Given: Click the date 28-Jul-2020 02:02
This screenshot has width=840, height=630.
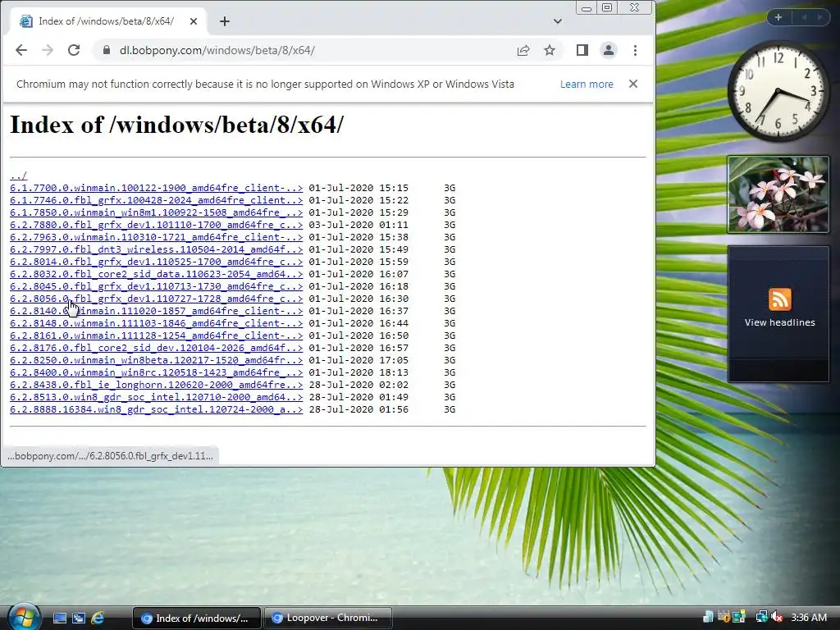Looking at the screenshot, I should coord(358,386).
